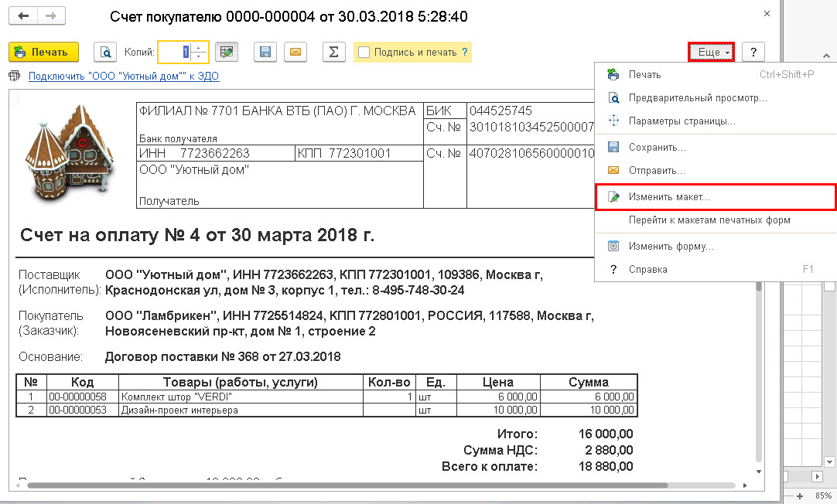Click the preview magnifier icon in toolbar
The width and height of the screenshot is (837, 504).
tap(105, 53)
